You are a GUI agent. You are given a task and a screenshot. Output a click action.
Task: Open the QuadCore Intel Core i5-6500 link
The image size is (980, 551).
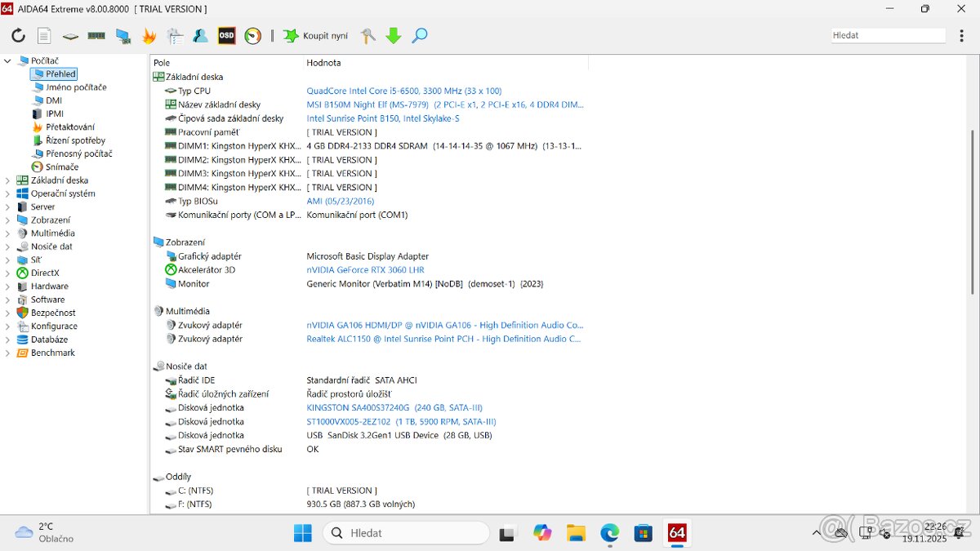pyautogui.click(x=403, y=91)
